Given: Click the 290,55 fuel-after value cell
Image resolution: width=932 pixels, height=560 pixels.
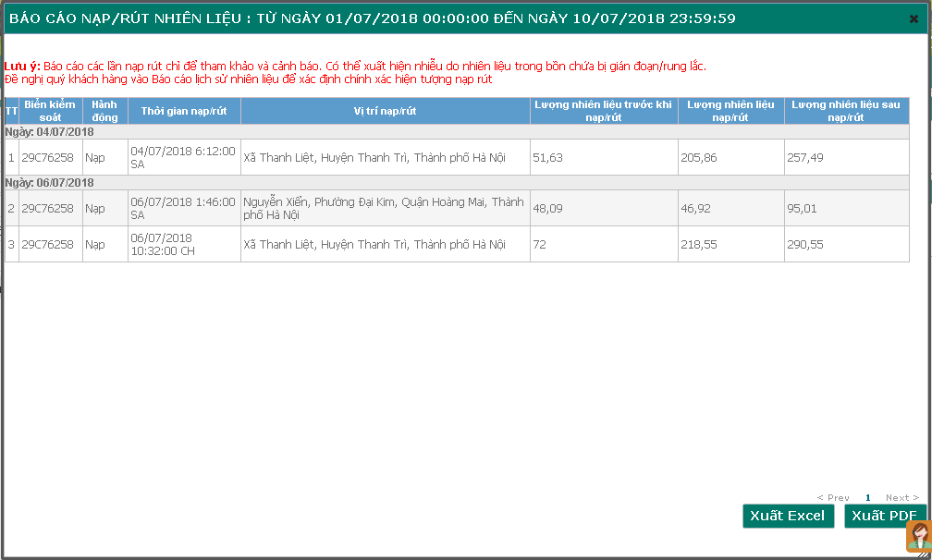Looking at the screenshot, I should 846,245.
